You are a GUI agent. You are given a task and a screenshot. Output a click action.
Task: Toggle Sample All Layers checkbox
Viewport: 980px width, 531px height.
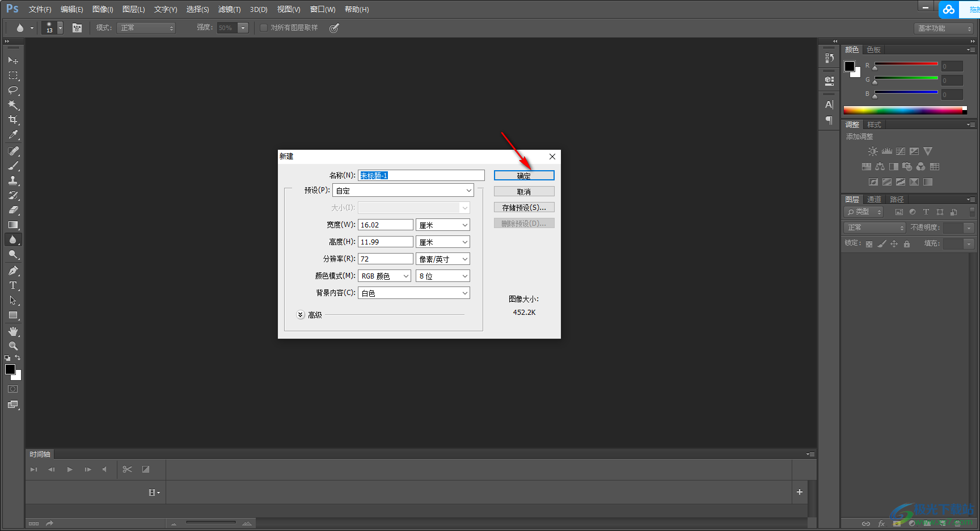point(263,28)
